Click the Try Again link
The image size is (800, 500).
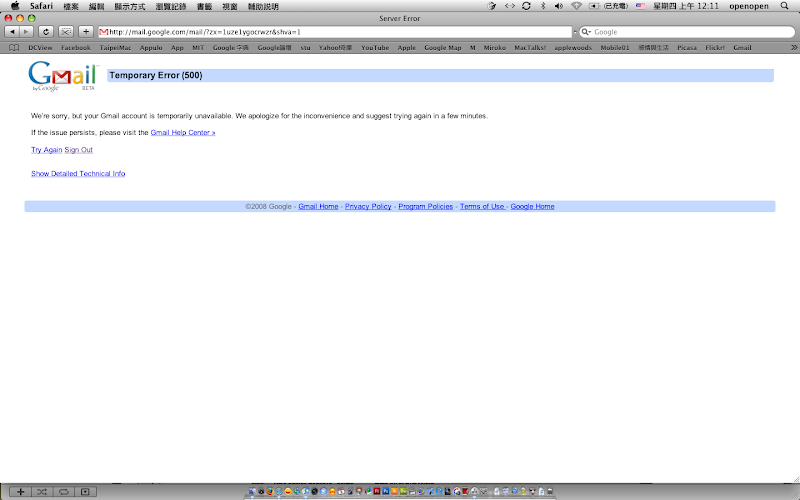(x=46, y=149)
